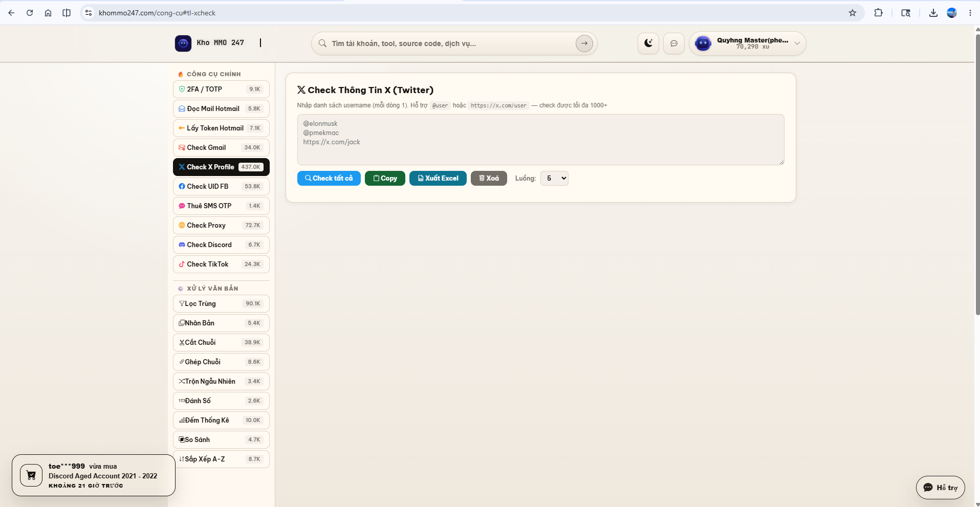980x507 pixels.
Task: Click the Xuất Excel export button
Action: click(x=438, y=178)
